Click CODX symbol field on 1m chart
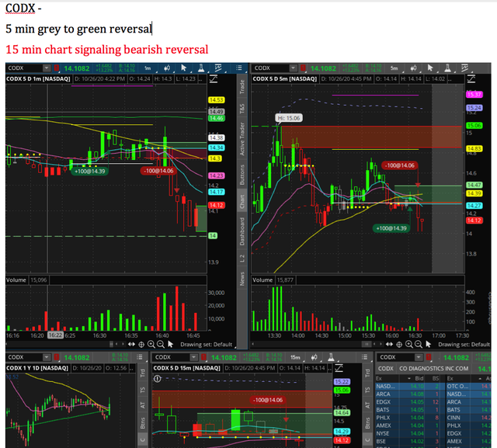 coord(26,68)
